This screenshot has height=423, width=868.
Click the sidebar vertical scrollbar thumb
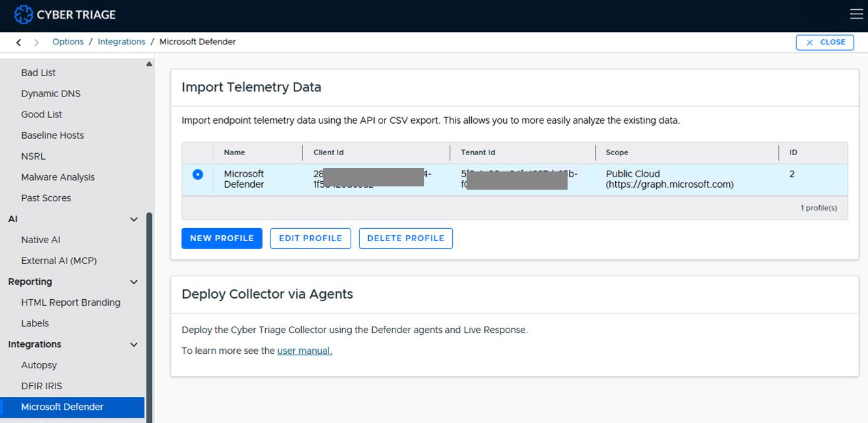[149, 317]
